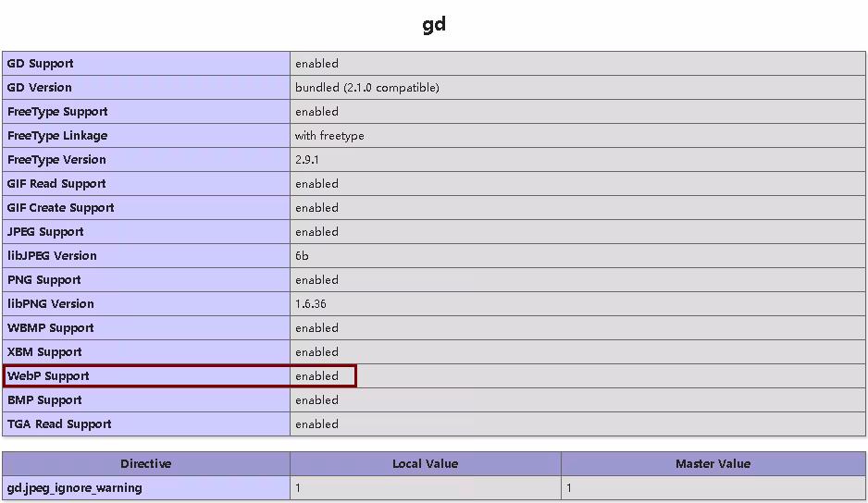This screenshot has width=868, height=503.
Task: Click the FreeType Version value 2.9.1
Action: click(306, 160)
